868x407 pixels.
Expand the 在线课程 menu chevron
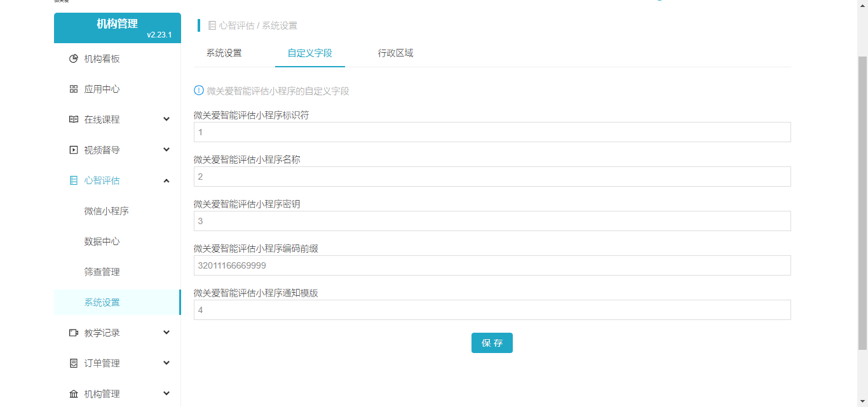[x=166, y=119]
